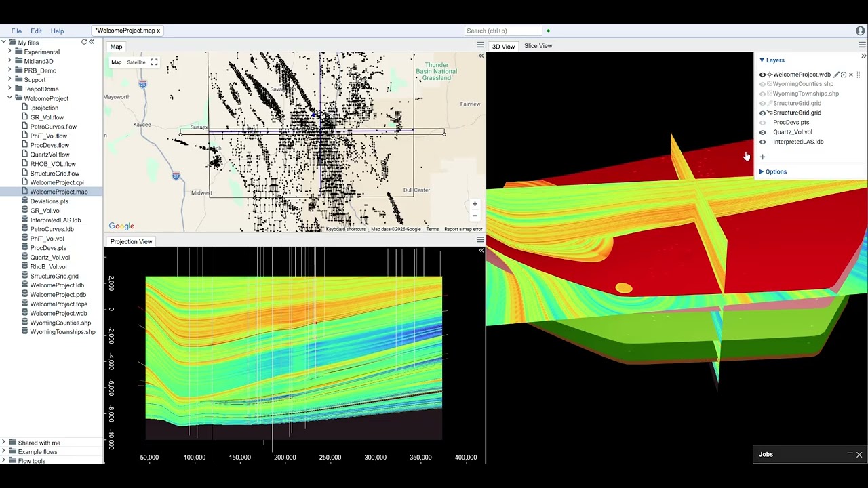Image resolution: width=868 pixels, height=488 pixels.
Task: Open the Deviations.pts database file
Action: click(50, 201)
